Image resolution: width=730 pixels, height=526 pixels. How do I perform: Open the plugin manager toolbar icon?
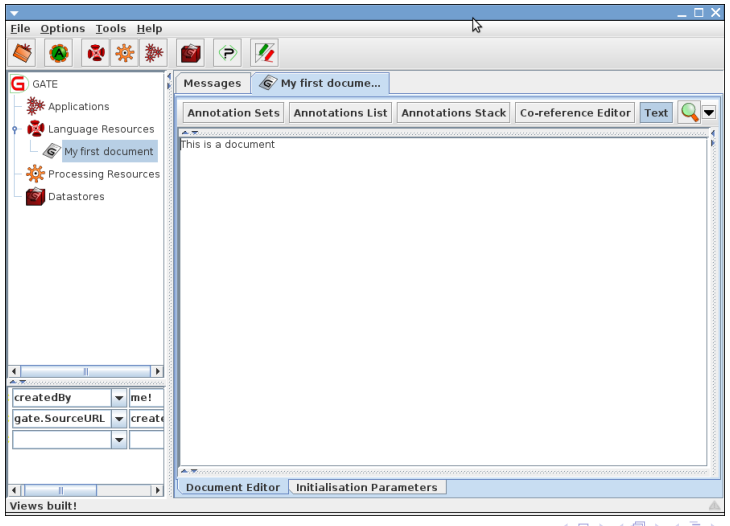(x=228, y=53)
